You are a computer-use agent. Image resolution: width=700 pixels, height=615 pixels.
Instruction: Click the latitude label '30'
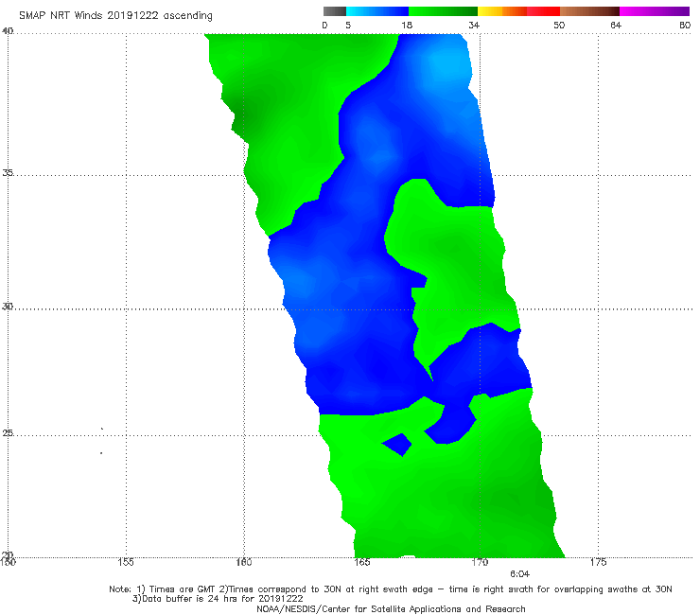pos(8,307)
